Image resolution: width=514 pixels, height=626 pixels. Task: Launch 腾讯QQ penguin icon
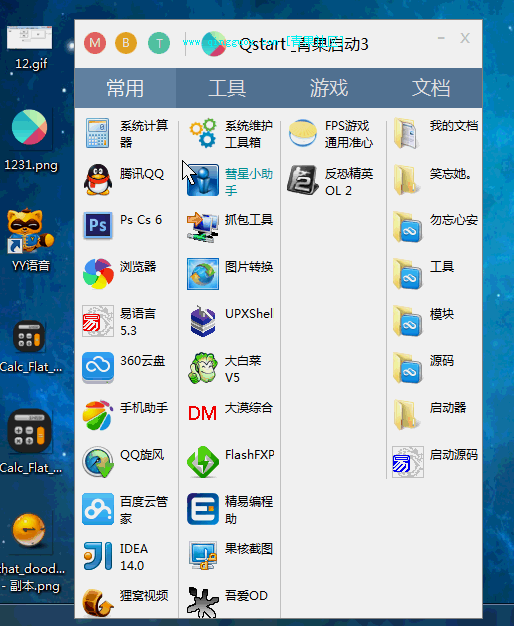pos(97,180)
